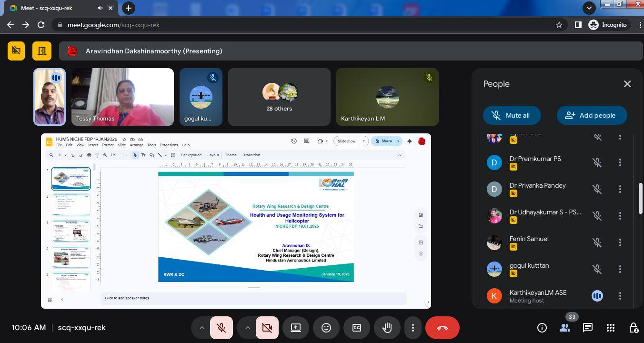Open the host controls lock icon
The image size is (644, 343).
pos(634,328)
